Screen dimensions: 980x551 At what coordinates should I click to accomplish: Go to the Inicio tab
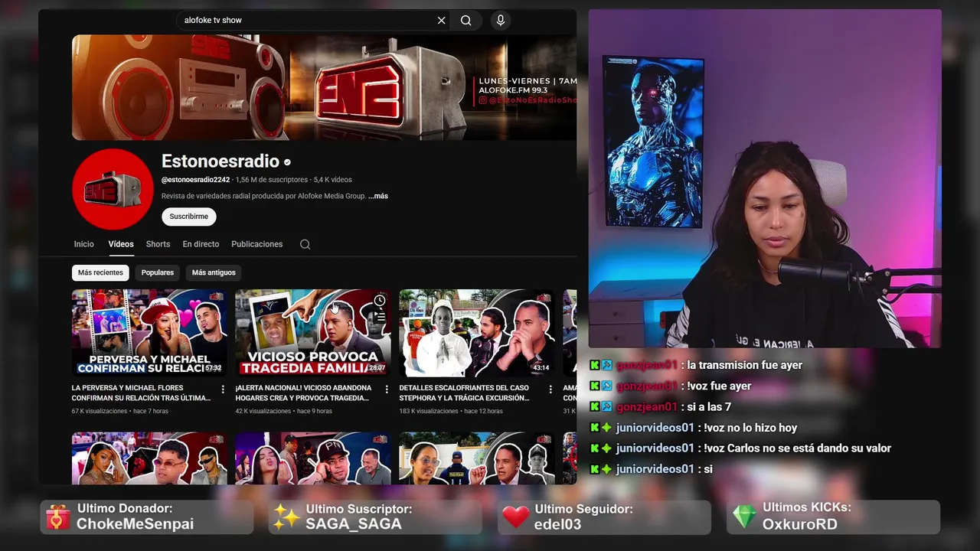coord(84,244)
